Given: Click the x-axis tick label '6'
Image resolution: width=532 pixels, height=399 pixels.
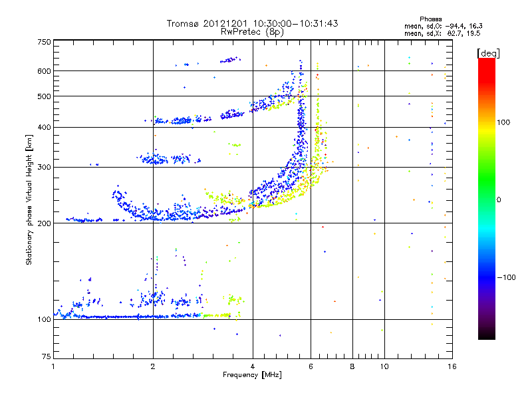Looking at the screenshot, I should [311, 366].
